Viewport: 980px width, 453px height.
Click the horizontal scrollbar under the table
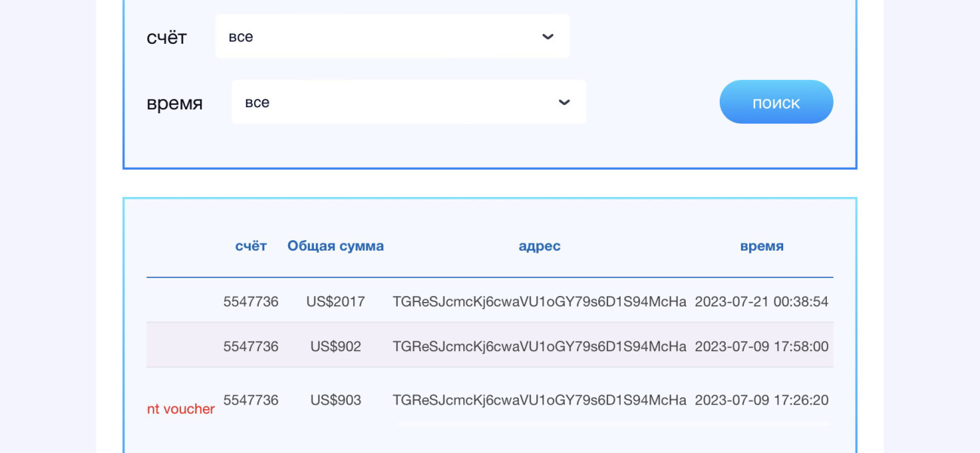pyautogui.click(x=613, y=424)
